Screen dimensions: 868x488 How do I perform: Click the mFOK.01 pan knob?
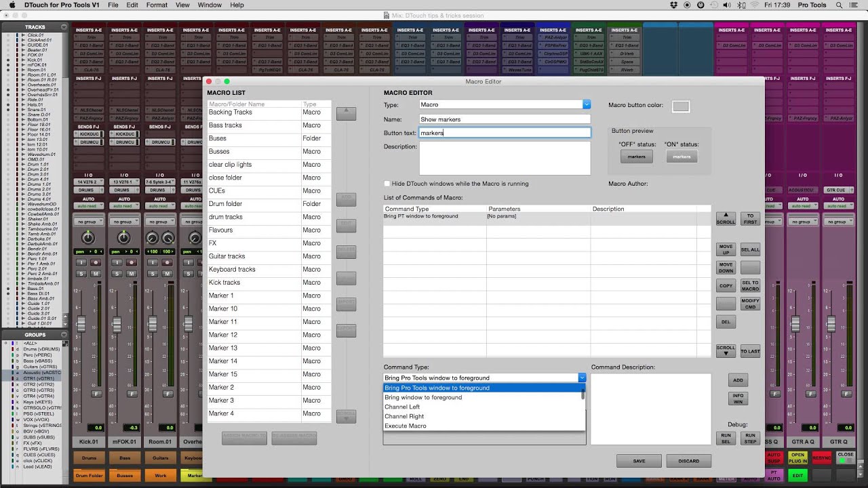point(123,238)
